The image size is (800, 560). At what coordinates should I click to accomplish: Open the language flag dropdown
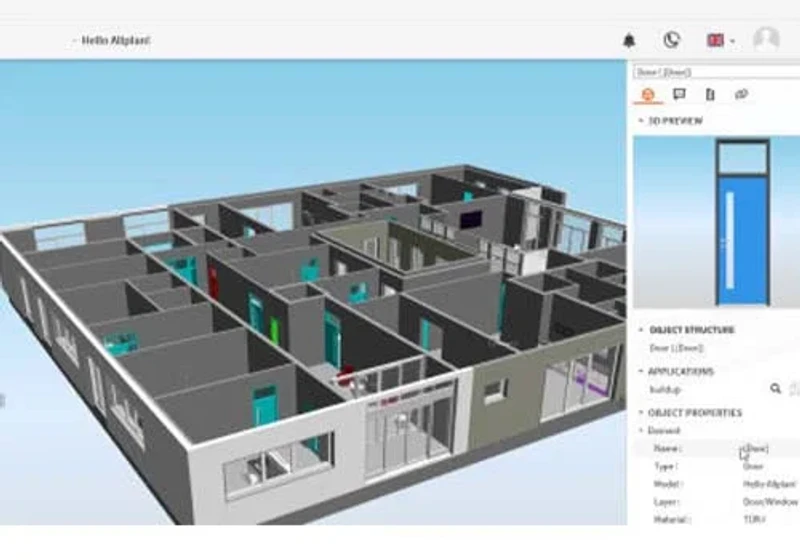pyautogui.click(x=720, y=40)
